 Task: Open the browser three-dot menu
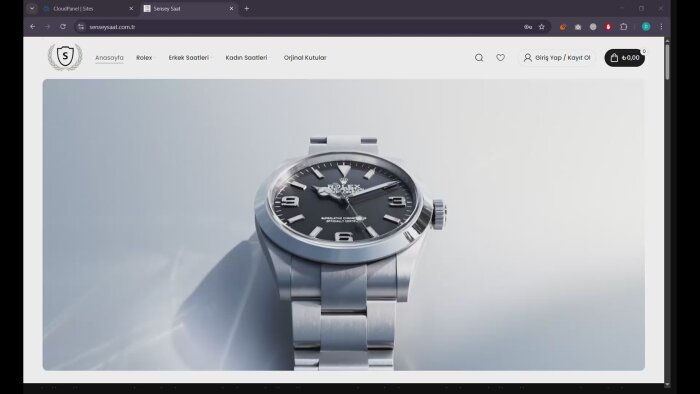[x=661, y=27]
